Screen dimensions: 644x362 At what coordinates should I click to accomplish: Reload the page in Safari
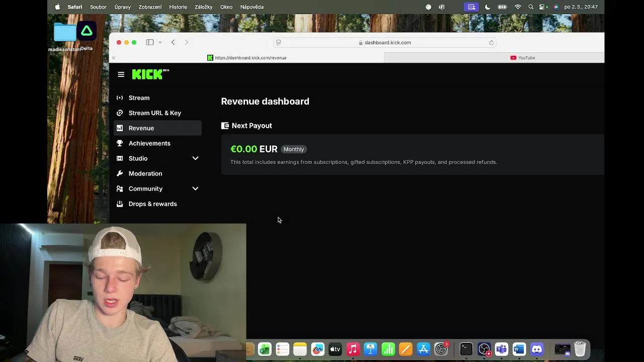[492, 43]
